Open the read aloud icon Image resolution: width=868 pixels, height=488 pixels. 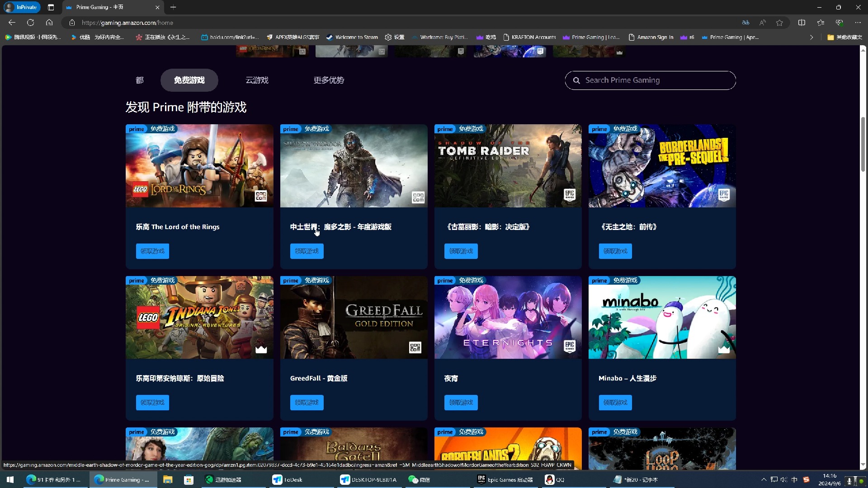click(763, 23)
